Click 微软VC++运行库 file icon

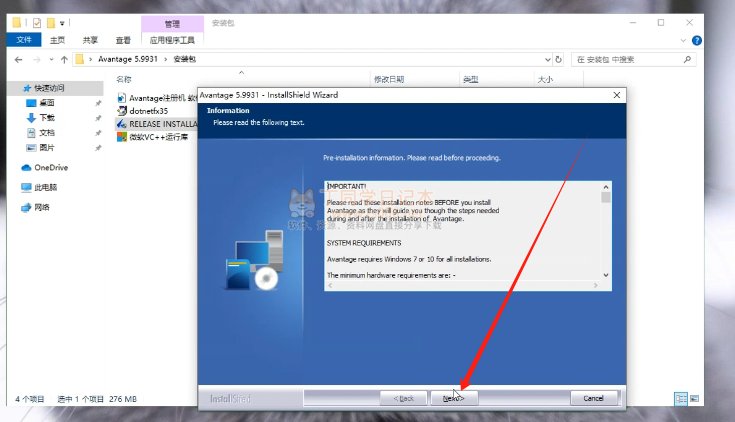(x=122, y=137)
